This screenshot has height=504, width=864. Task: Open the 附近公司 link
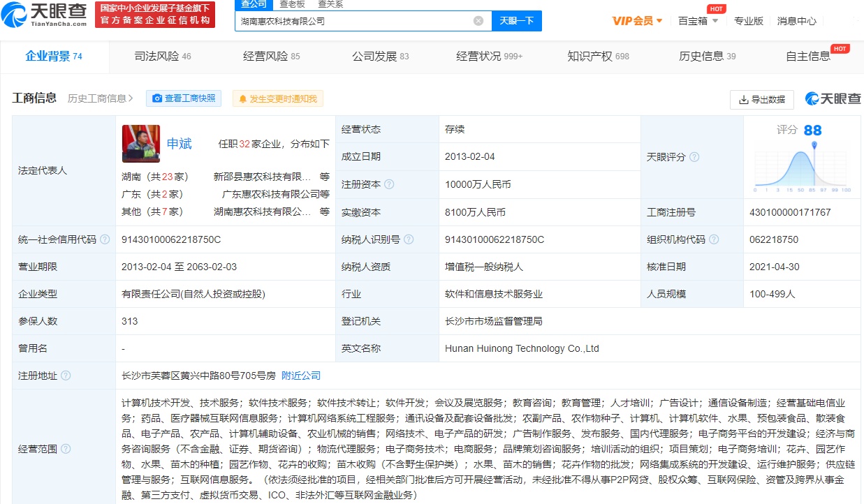pyautogui.click(x=301, y=376)
